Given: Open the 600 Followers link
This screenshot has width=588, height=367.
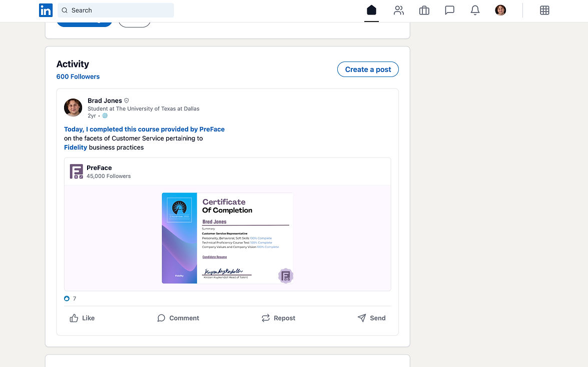Looking at the screenshot, I should (78, 76).
